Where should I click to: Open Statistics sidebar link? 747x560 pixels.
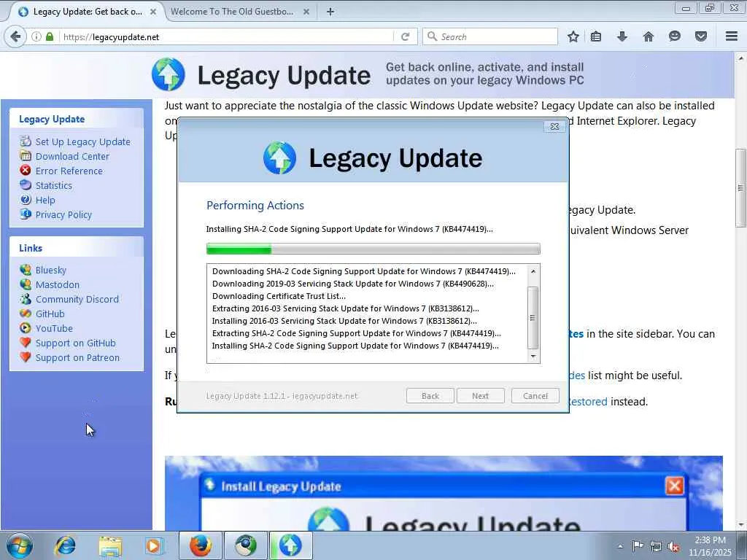click(x=54, y=186)
